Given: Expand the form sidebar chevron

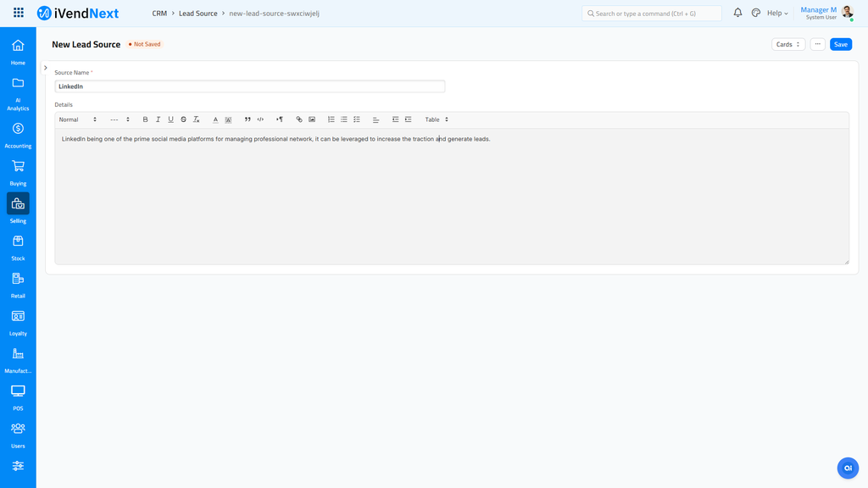Looking at the screenshot, I should (x=46, y=68).
